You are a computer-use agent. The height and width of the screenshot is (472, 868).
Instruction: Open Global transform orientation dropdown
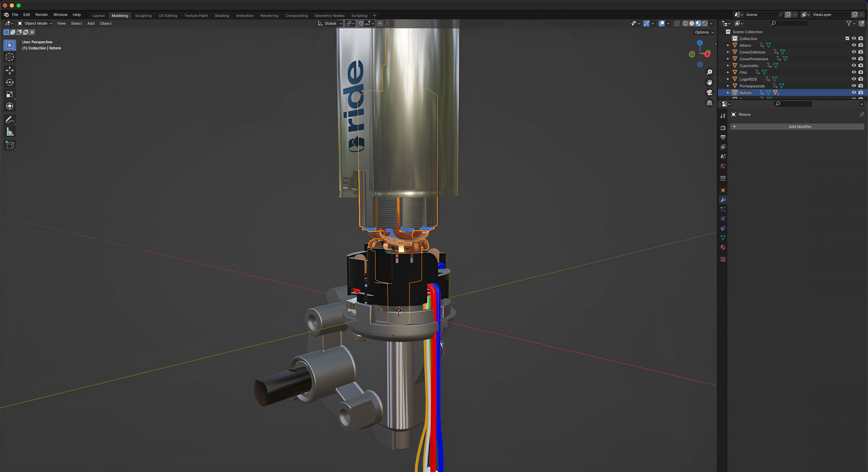(330, 23)
